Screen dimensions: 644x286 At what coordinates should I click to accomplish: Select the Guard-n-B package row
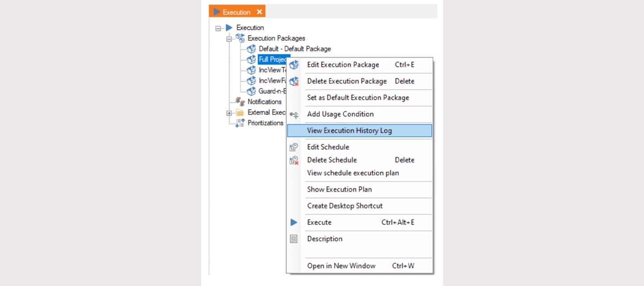click(x=272, y=92)
